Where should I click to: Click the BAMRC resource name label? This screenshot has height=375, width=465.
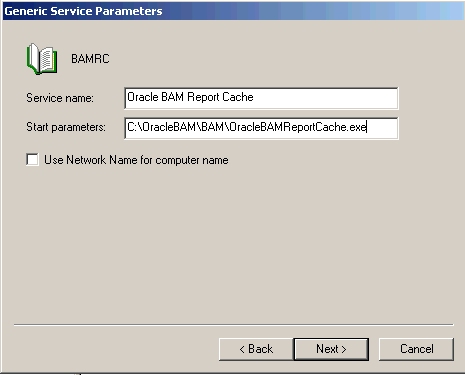90,59
